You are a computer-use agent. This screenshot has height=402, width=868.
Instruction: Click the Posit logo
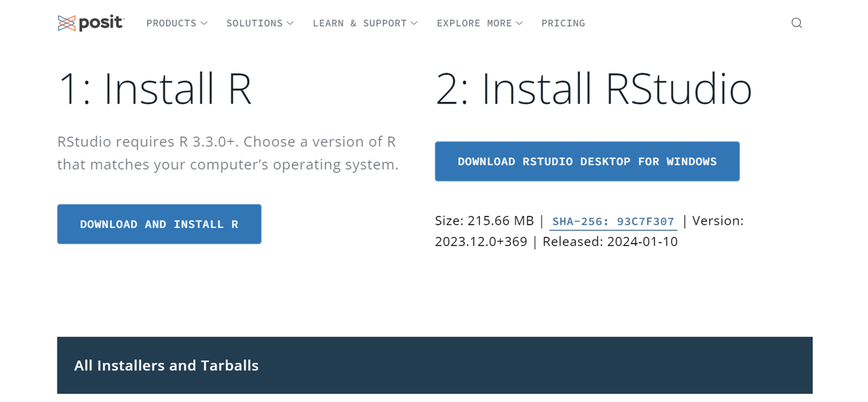tap(91, 23)
